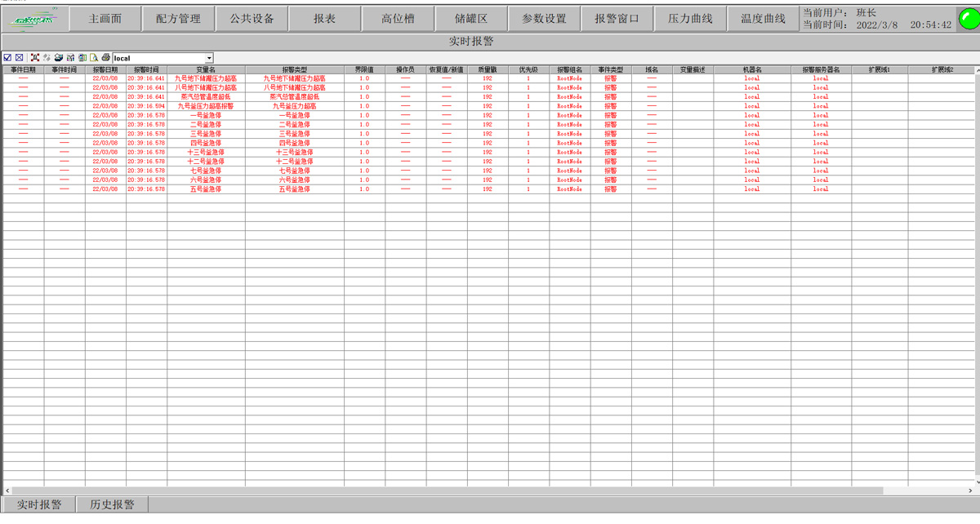Select the 实时报警 tab
This screenshot has width=980, height=524.
(39, 504)
